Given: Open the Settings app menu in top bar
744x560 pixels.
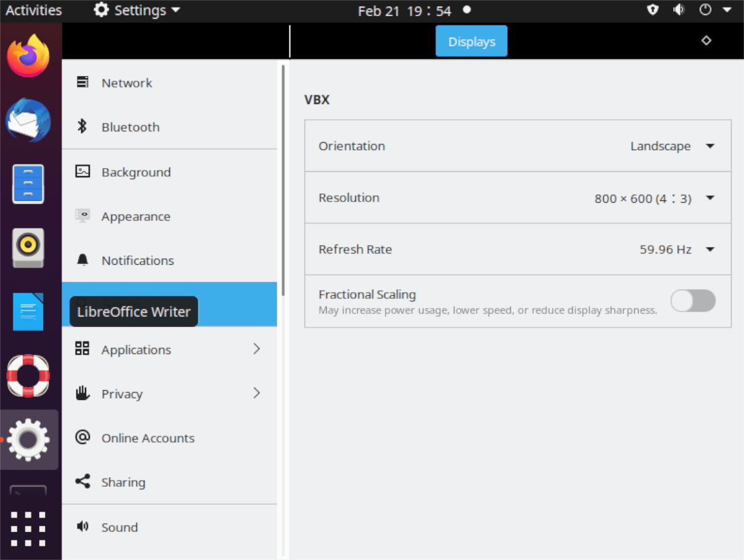Looking at the screenshot, I should coord(138,11).
